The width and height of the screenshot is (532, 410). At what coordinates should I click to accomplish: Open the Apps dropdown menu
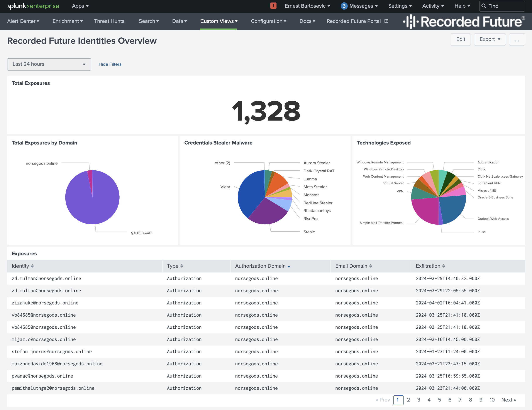(80, 6)
